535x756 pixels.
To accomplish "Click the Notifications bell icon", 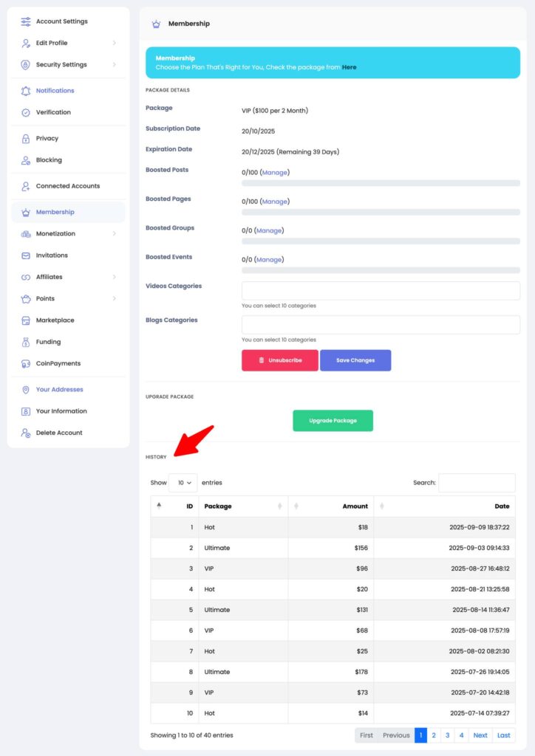I will click(26, 91).
